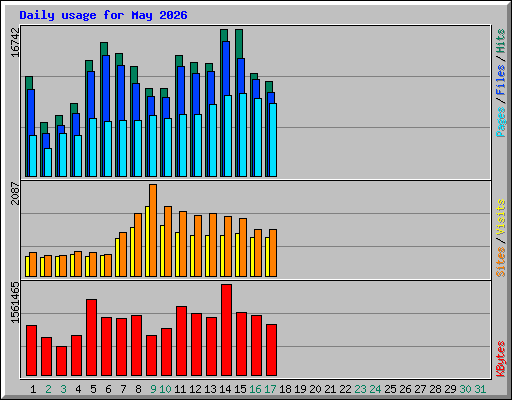Click day 14 on the date axis
Screen dimensions: 512x400
click(x=225, y=389)
